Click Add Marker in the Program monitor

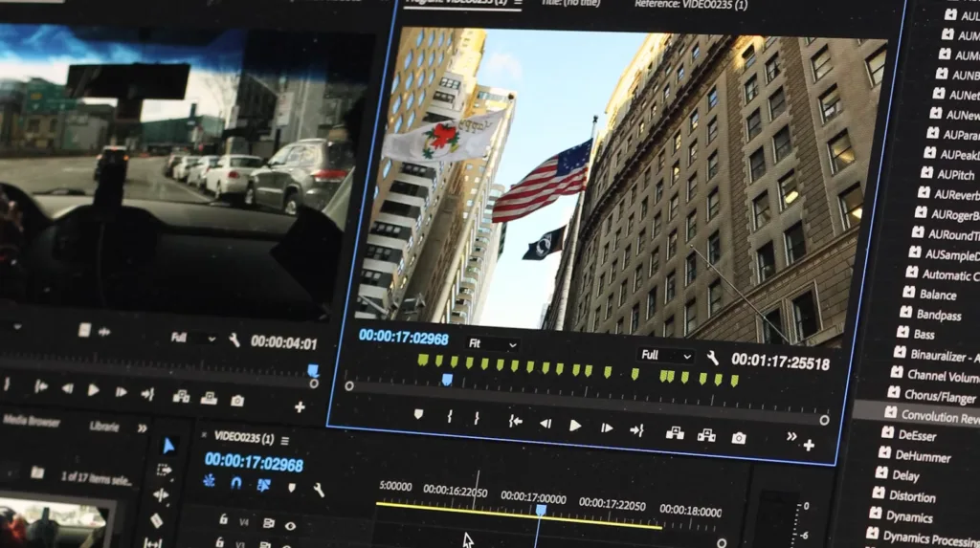pos(418,414)
